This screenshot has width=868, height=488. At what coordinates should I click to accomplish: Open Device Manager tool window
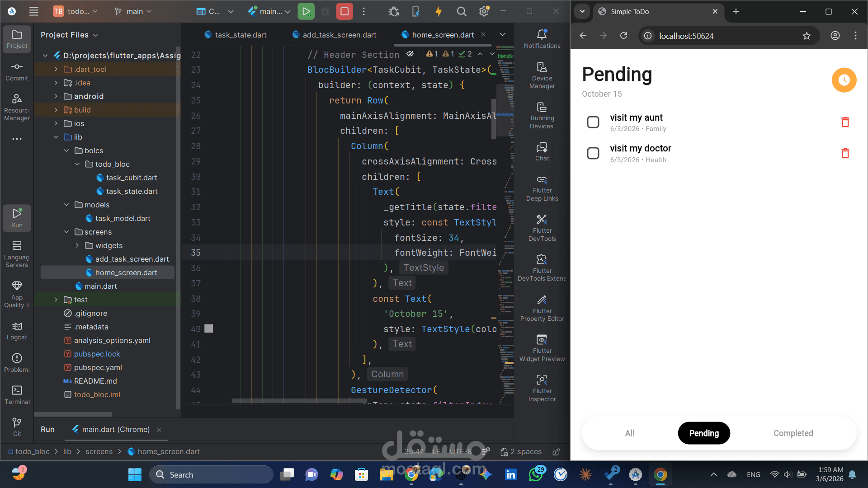(x=542, y=75)
